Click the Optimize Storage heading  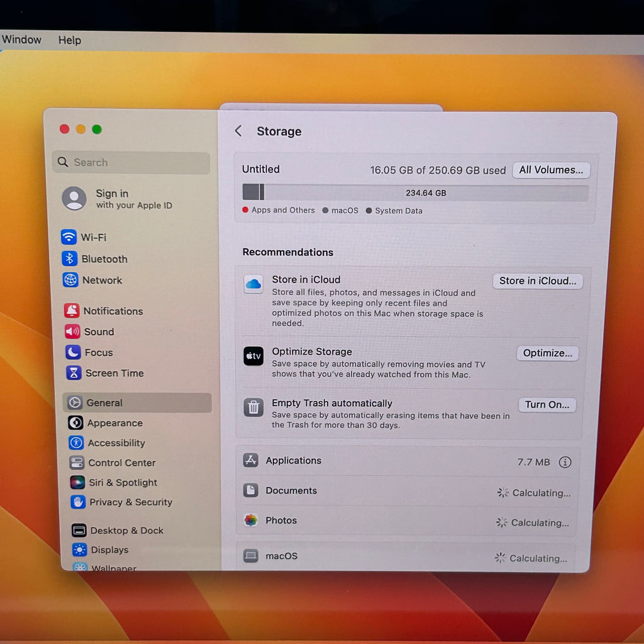click(312, 352)
